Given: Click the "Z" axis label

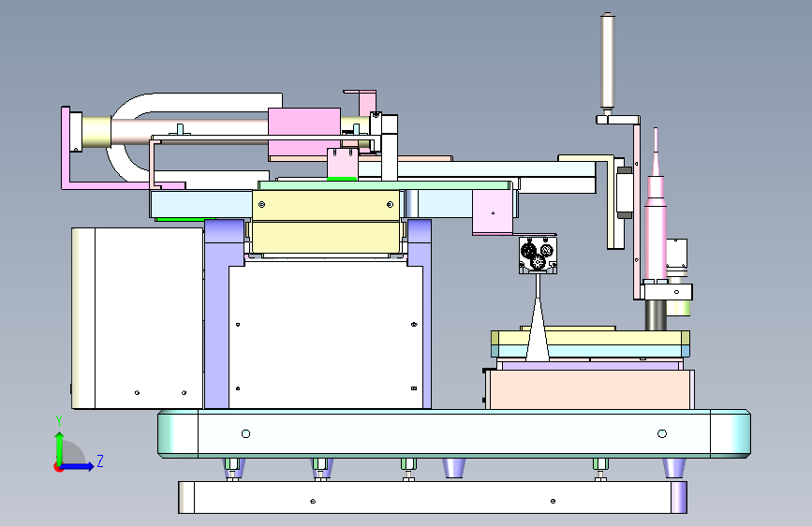Looking at the screenshot, I should [100, 460].
